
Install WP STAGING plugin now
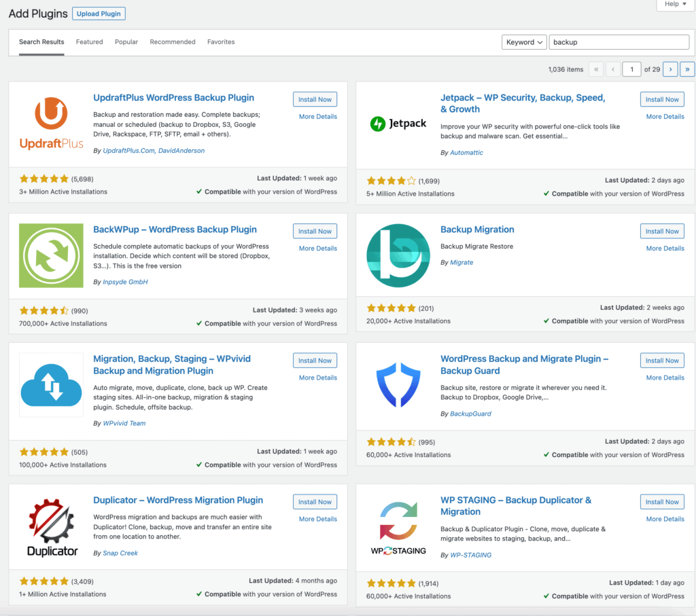(662, 502)
